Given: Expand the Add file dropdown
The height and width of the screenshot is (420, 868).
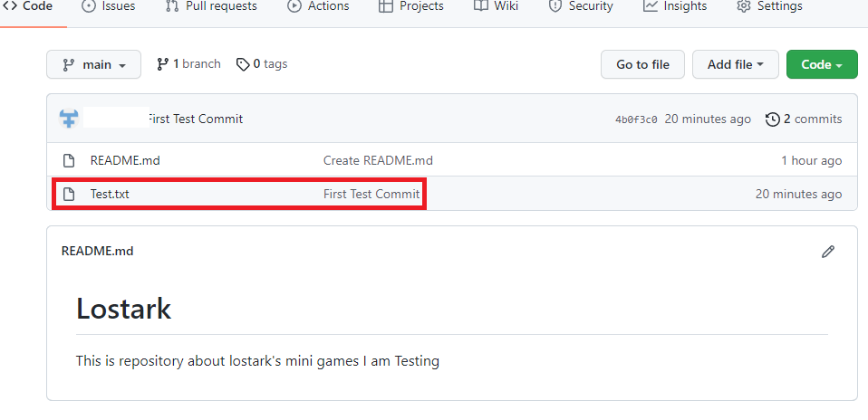Looking at the screenshot, I should 735,65.
